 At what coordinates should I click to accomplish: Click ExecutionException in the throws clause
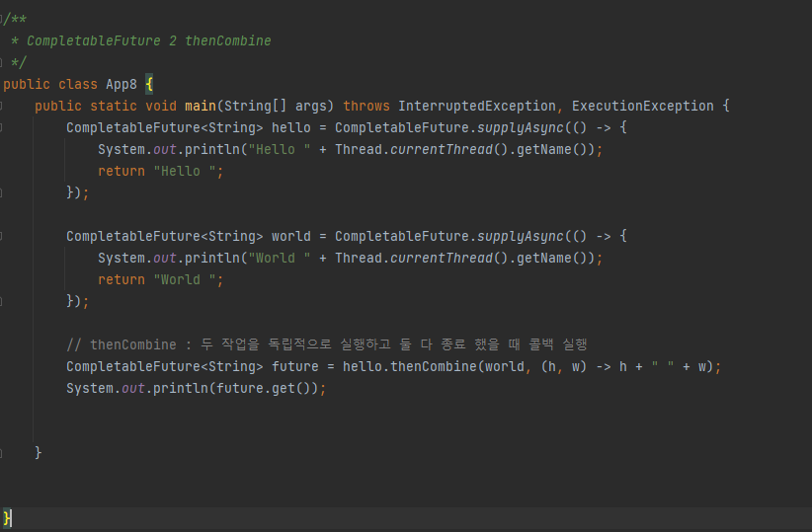tap(643, 106)
